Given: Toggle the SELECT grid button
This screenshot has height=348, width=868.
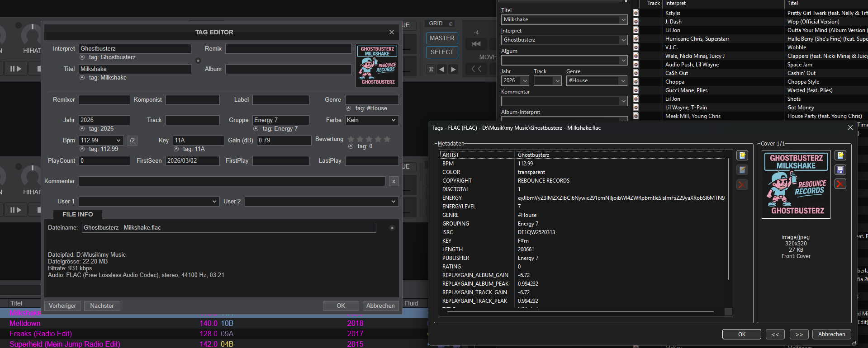Looking at the screenshot, I should click(x=441, y=52).
